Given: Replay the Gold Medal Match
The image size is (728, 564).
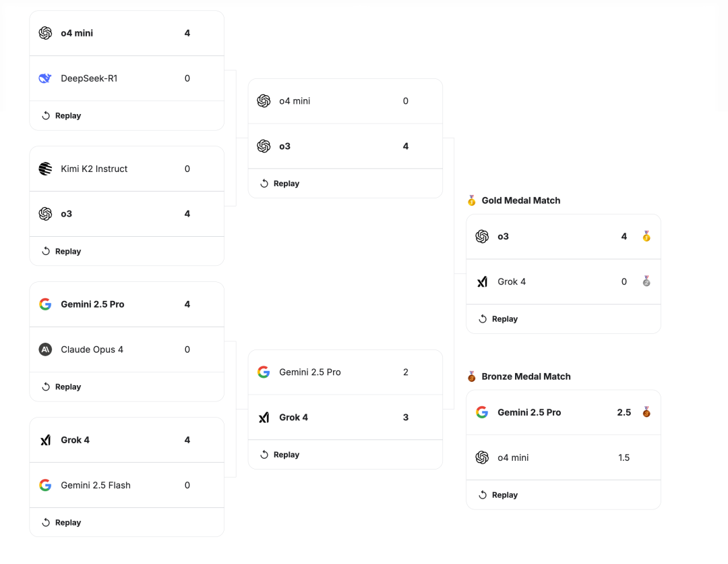Looking at the screenshot, I should (498, 319).
